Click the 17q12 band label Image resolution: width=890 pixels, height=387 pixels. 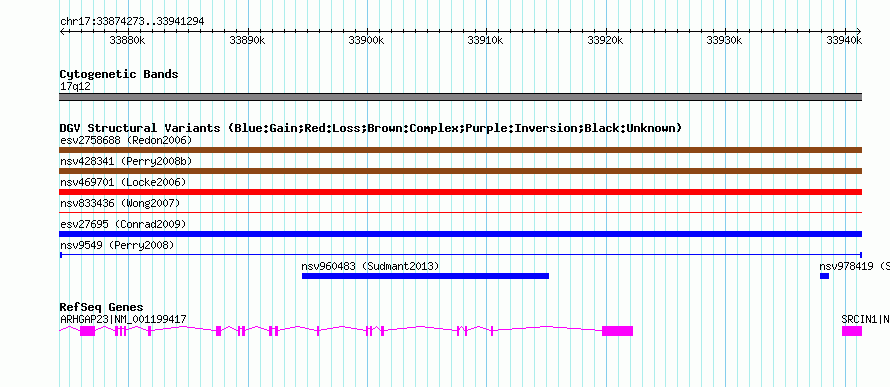[75, 86]
